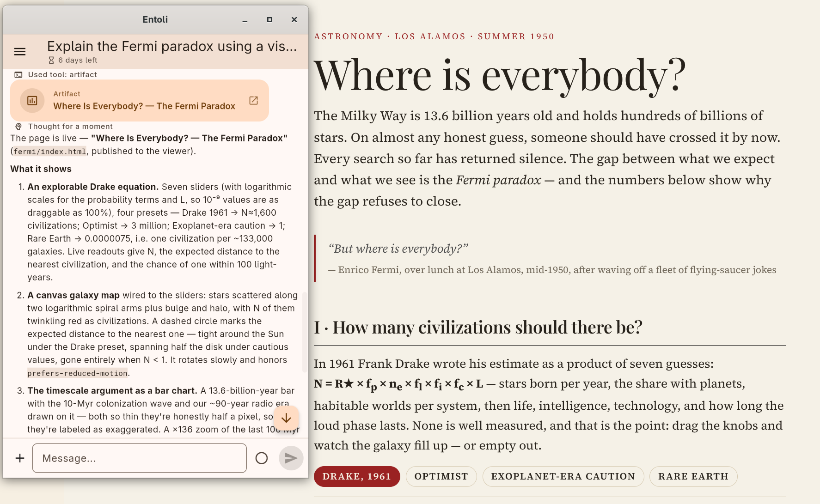Open the hamburger menu in Entoli
The width and height of the screenshot is (820, 504).
click(20, 52)
